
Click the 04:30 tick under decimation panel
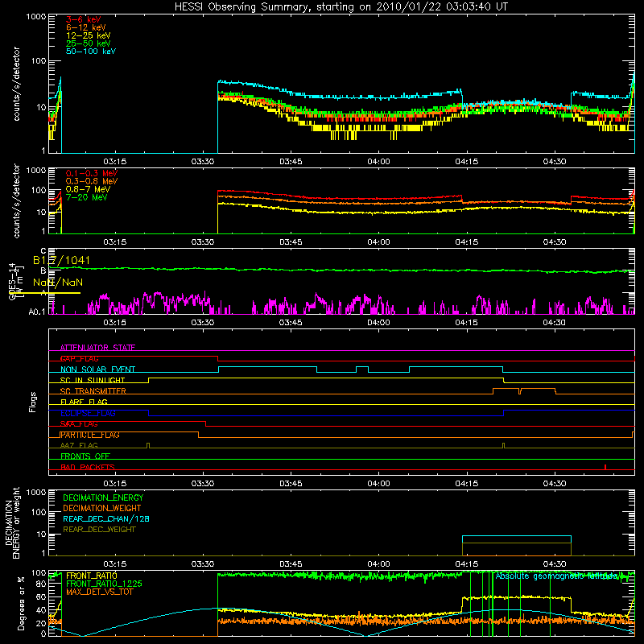click(555, 564)
